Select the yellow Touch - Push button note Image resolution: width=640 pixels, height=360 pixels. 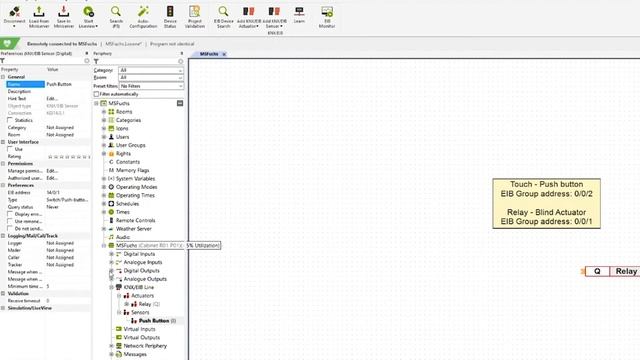[546, 203]
